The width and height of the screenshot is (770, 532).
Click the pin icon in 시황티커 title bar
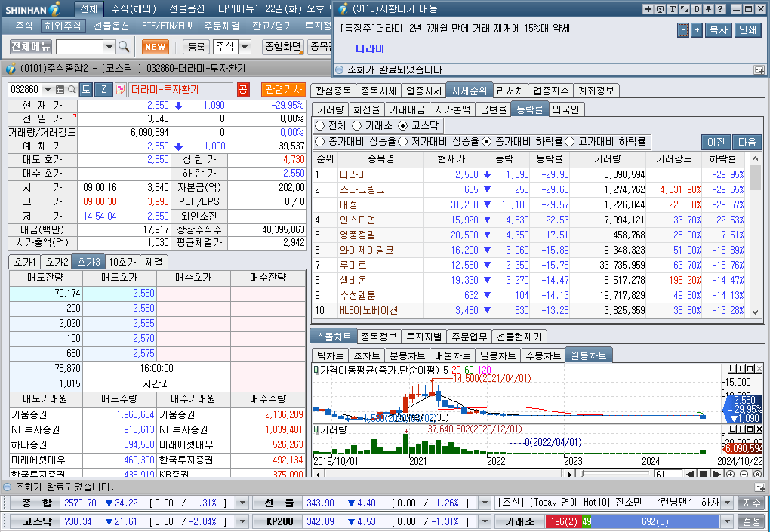coord(708,9)
